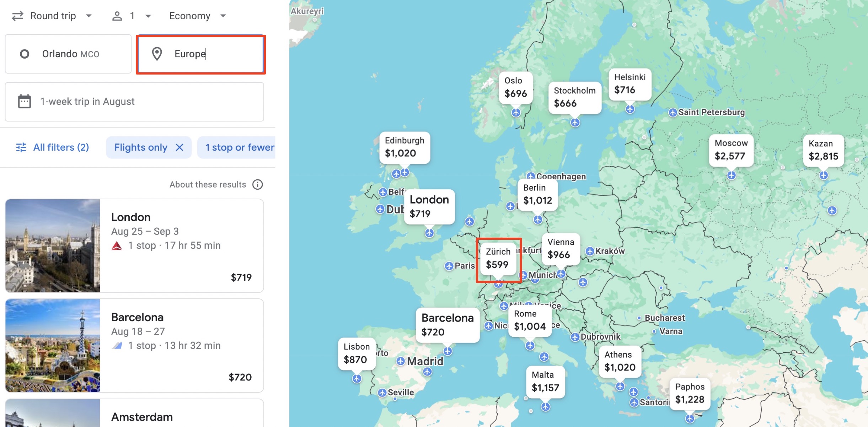Open the Economy class dropdown

tap(198, 16)
